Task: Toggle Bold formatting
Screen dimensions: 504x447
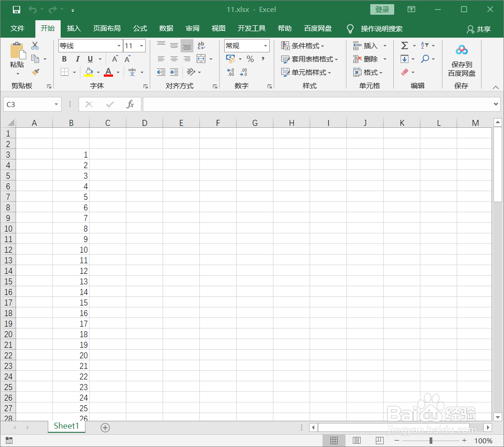Action: [64, 59]
